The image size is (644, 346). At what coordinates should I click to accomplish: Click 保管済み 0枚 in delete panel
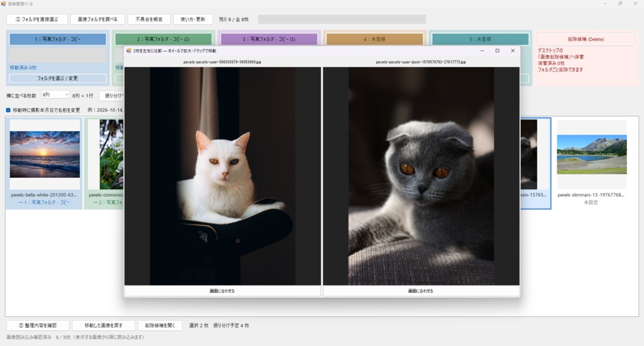point(551,64)
